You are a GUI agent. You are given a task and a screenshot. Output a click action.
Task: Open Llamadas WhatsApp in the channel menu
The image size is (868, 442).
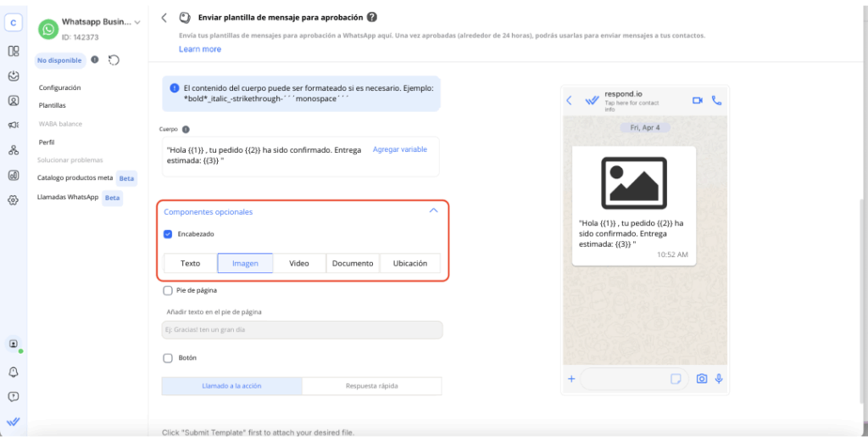[x=68, y=197]
